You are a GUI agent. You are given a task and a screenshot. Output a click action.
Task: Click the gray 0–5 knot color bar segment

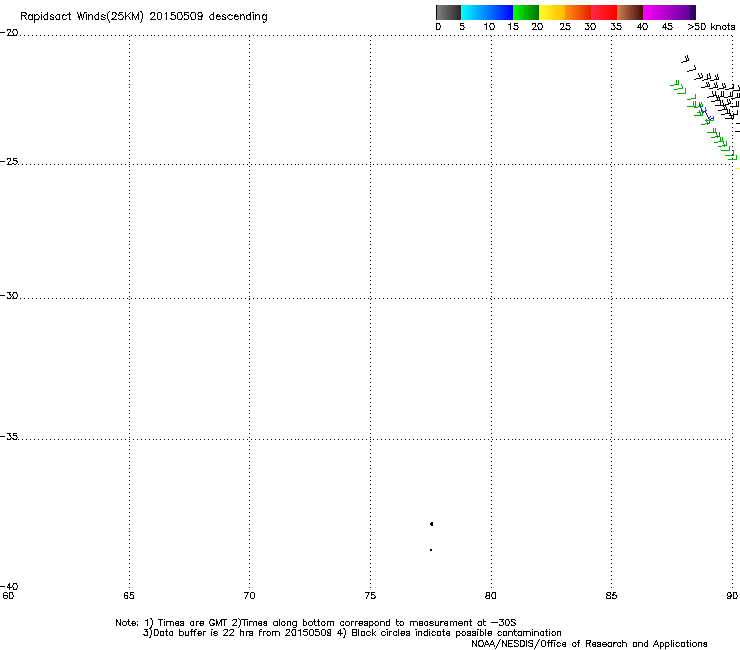(x=448, y=12)
